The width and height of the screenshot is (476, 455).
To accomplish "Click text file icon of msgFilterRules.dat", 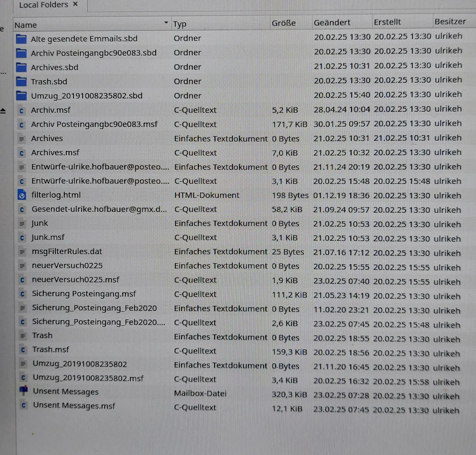I will tap(22, 251).
